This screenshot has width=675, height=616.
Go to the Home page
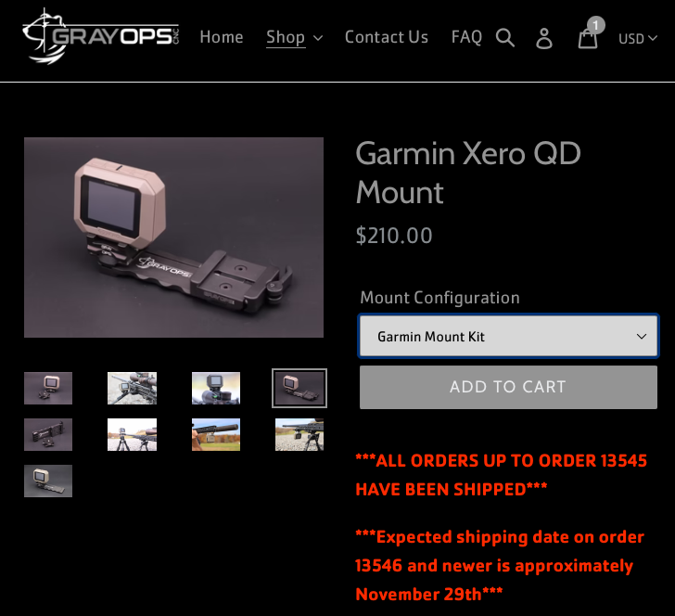(222, 37)
